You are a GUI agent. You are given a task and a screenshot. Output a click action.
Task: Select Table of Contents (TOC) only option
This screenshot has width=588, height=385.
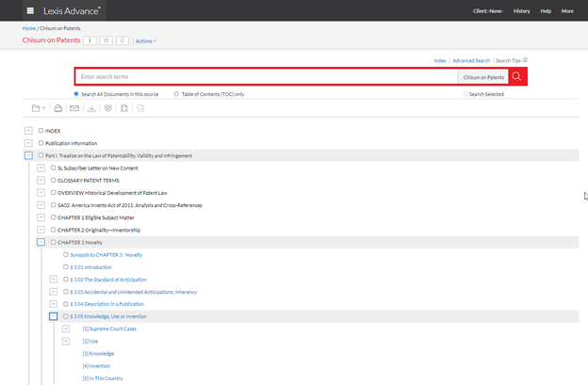coord(176,94)
